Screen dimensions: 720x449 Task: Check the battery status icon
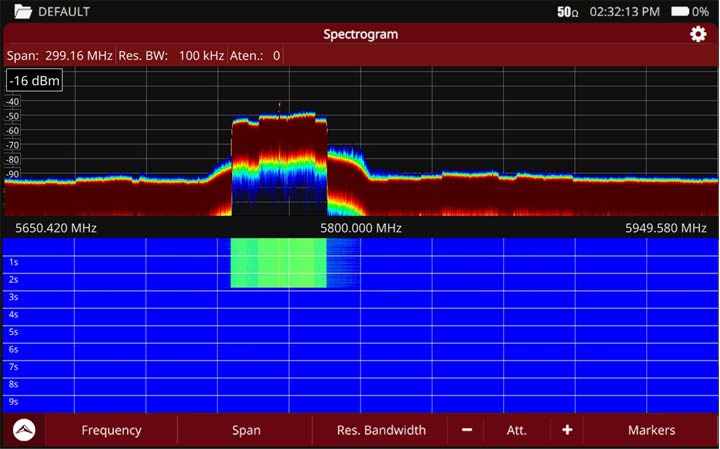coord(680,11)
